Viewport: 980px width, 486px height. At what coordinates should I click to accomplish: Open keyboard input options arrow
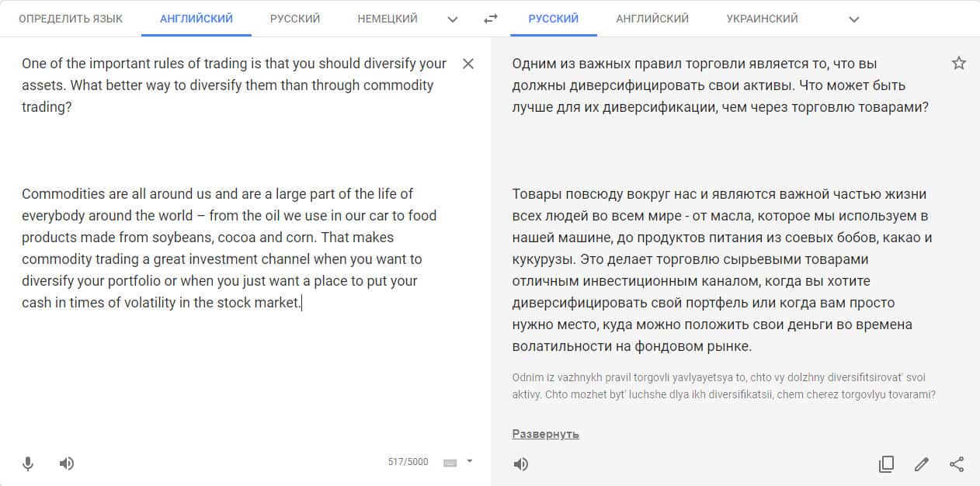click(469, 461)
